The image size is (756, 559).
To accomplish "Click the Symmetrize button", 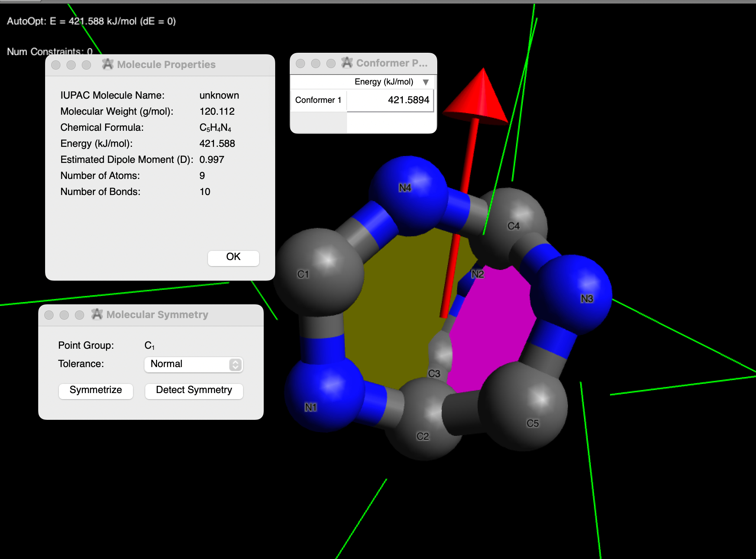I will coord(96,390).
